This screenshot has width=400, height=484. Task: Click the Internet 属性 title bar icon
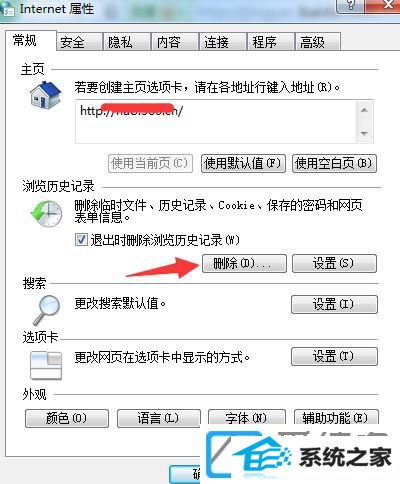pos(7,8)
